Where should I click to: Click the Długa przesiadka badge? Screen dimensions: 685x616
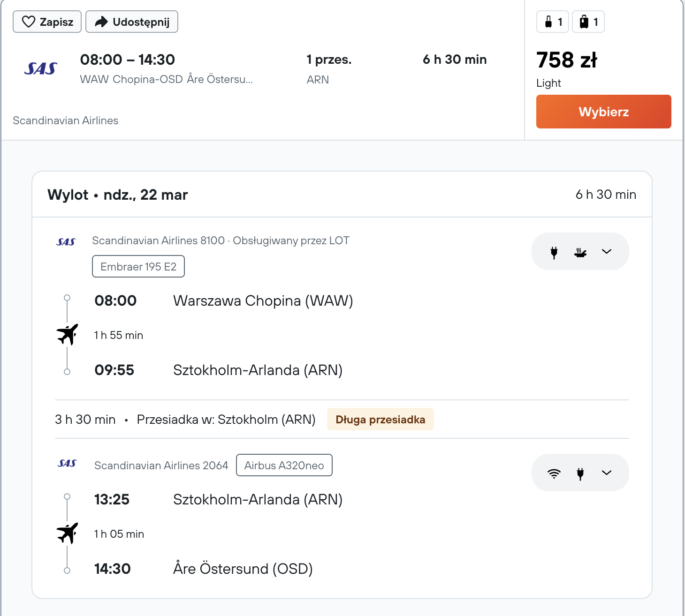[x=380, y=420]
